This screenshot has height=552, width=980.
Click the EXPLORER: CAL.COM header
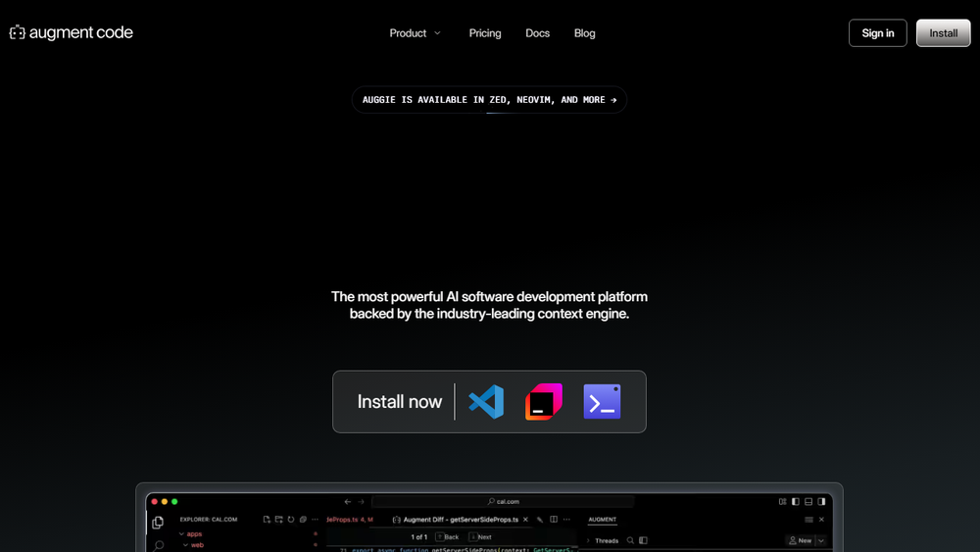pyautogui.click(x=209, y=520)
